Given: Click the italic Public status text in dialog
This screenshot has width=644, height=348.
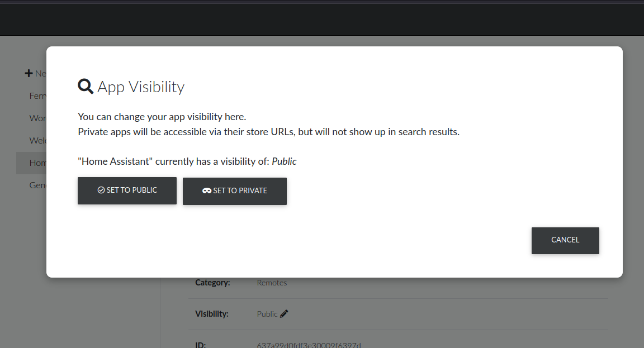Looking at the screenshot, I should 284,161.
